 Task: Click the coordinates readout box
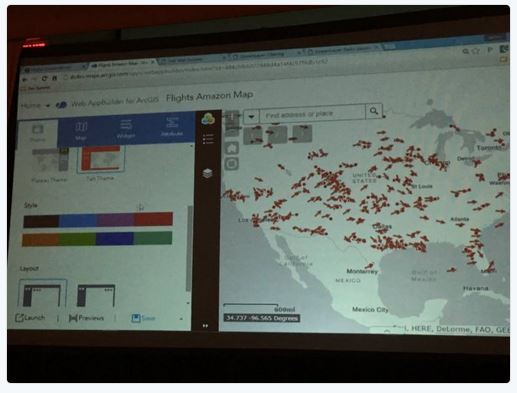tap(262, 318)
